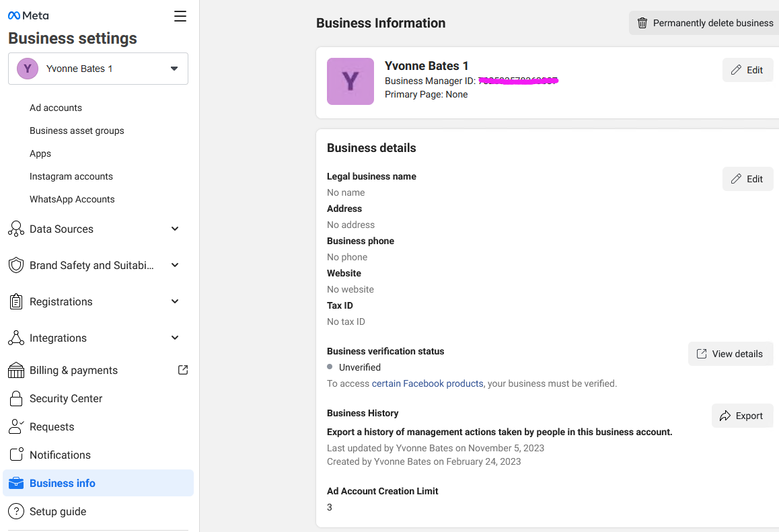
Task: Click Primary Page: None text
Action: pyautogui.click(x=426, y=94)
